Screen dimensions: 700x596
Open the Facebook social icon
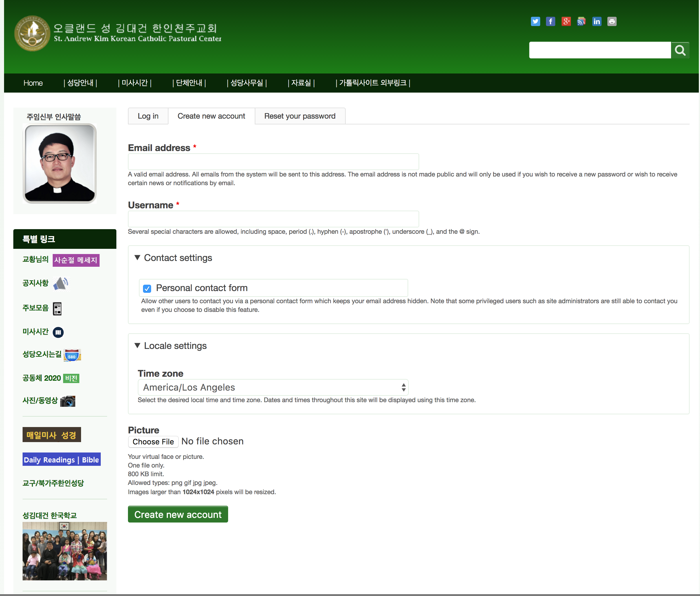[550, 22]
